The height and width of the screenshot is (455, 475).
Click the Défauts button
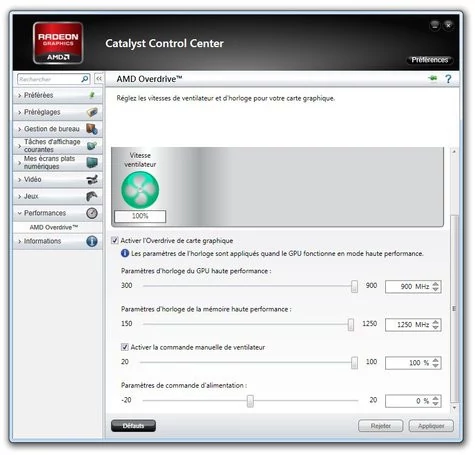click(x=133, y=426)
